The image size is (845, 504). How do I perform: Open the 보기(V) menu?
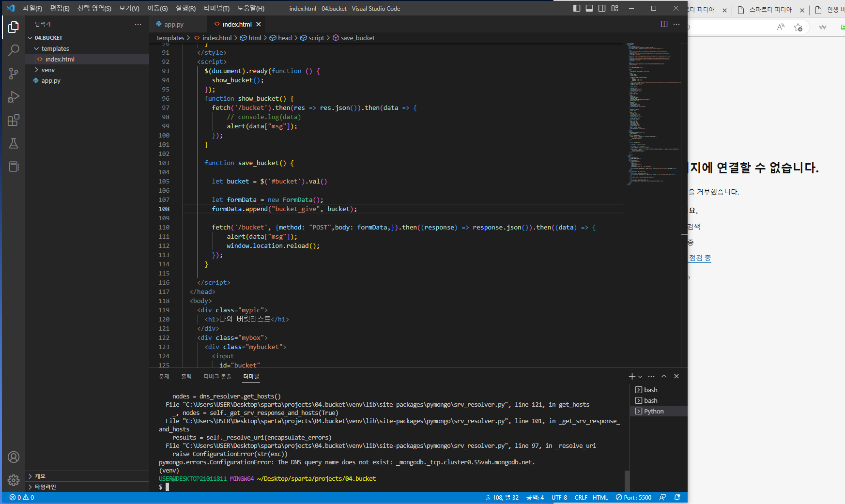129,8
